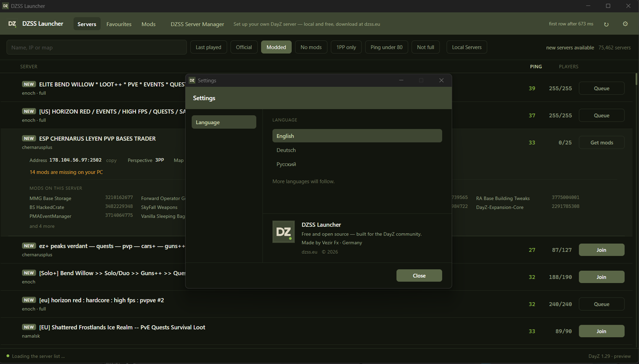Viewport: 639px width, 364px height.
Task: Copy the server address 178.104.56.97:2502
Action: 111,160
